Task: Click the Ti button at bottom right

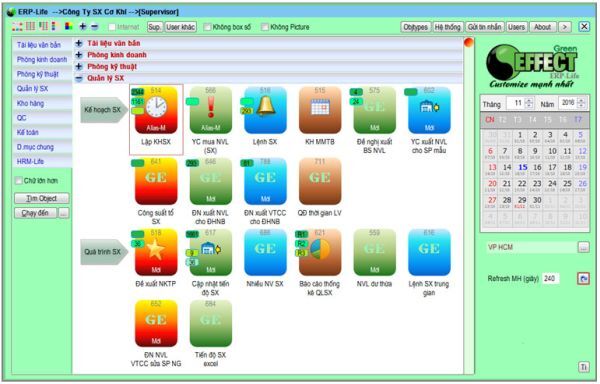Action: 583,367
